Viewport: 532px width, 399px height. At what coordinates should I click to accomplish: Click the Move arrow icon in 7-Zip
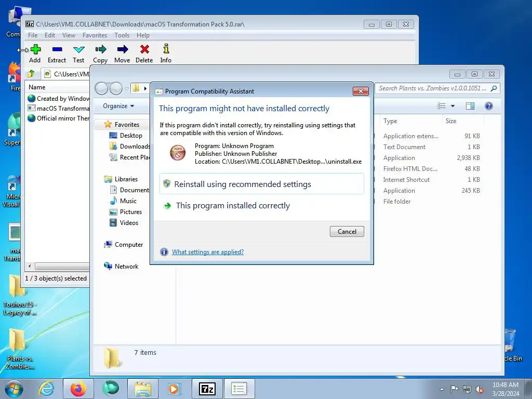(x=122, y=54)
